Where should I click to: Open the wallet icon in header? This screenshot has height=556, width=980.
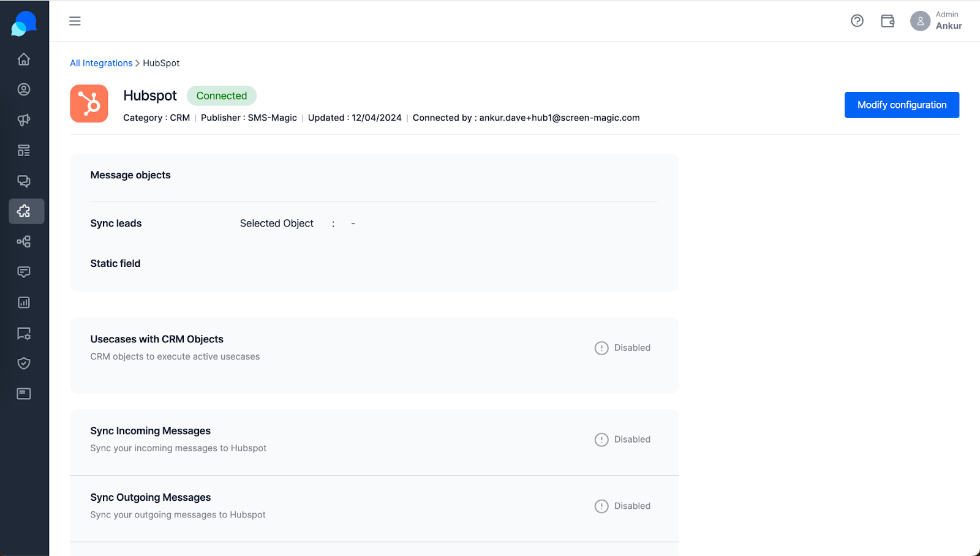[x=888, y=21]
